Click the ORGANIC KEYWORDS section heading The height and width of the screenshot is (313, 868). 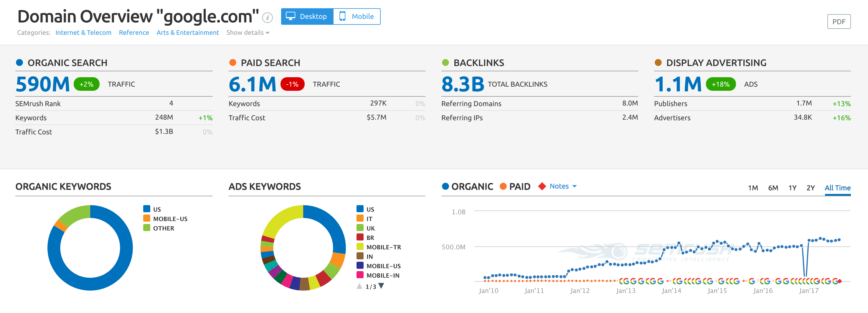tap(63, 186)
